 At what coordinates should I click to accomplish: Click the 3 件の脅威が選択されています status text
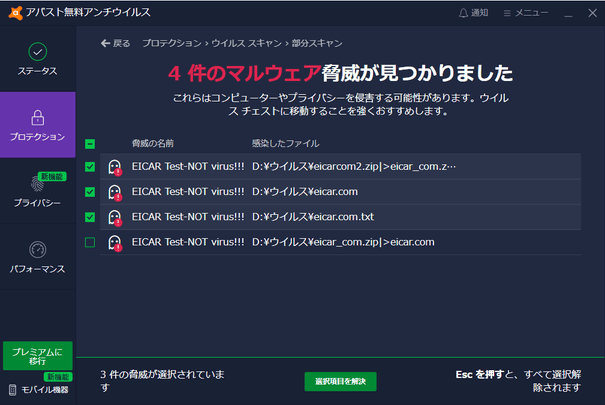[162, 381]
